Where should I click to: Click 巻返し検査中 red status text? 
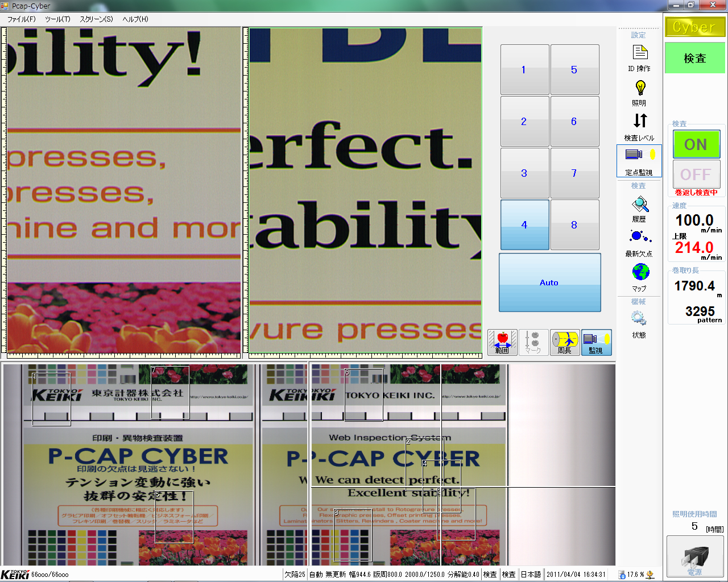(696, 193)
